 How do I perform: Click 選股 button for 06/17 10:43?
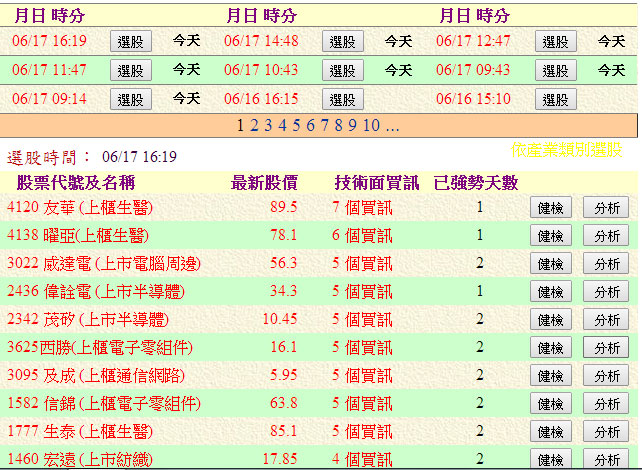(343, 70)
